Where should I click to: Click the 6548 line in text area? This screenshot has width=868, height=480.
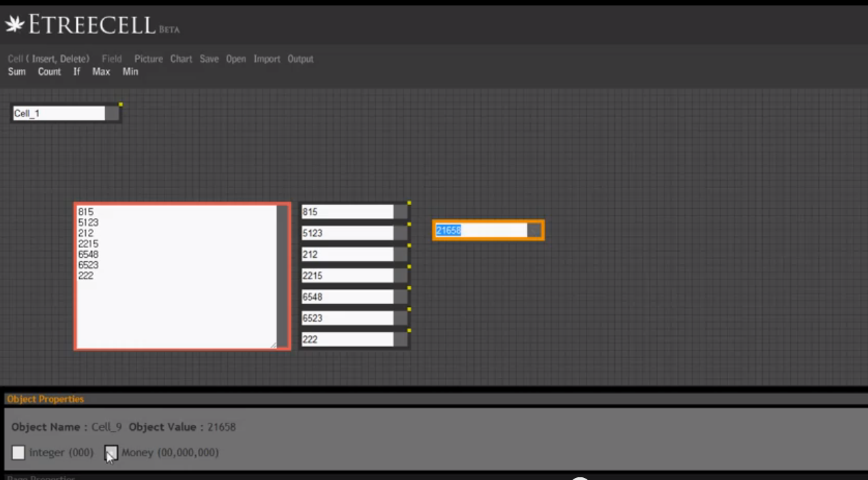(88, 254)
